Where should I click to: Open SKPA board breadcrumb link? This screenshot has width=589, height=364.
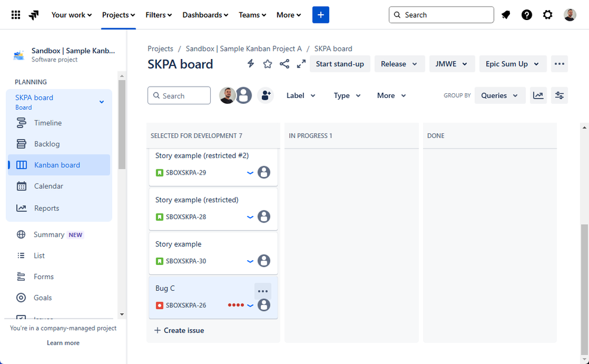click(x=333, y=48)
